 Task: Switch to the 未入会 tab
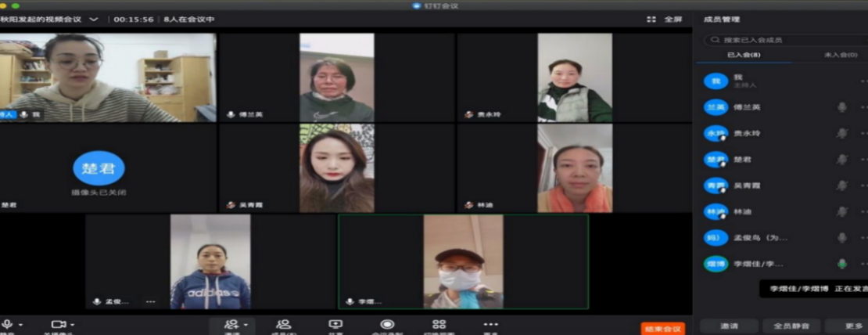(x=841, y=55)
